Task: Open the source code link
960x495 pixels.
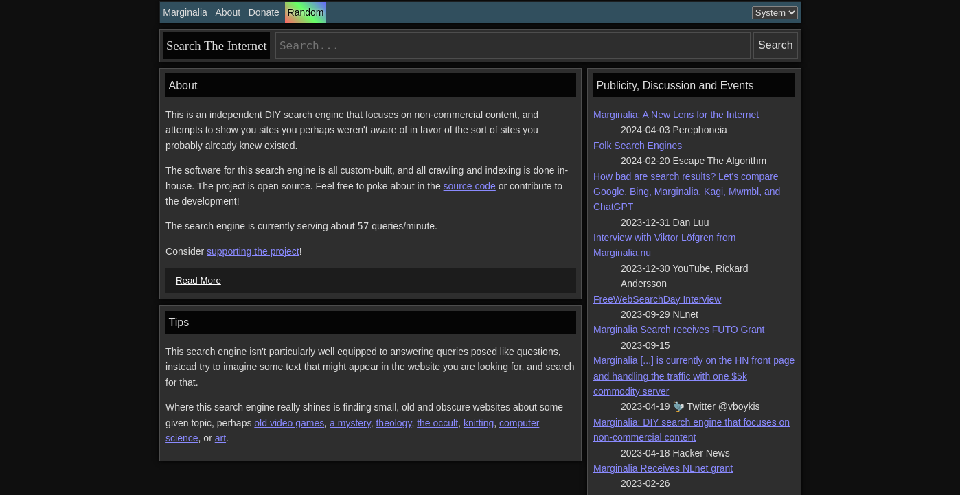Action: [470, 186]
